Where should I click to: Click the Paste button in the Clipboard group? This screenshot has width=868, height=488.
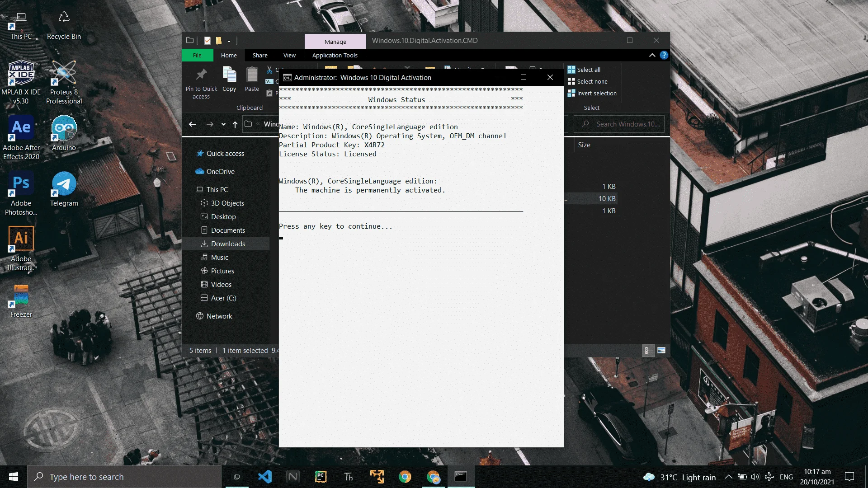252,80
